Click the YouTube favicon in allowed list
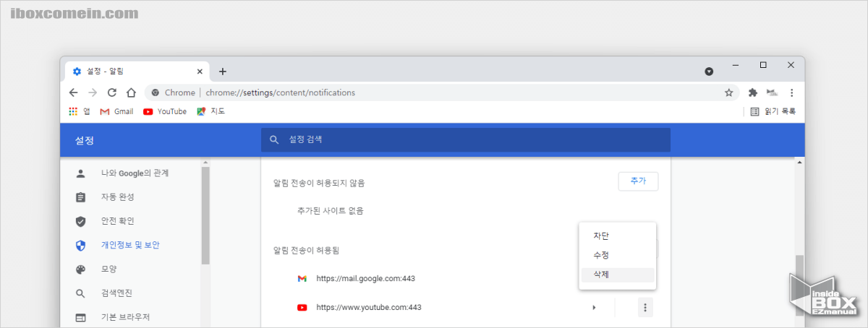The width and height of the screenshot is (868, 328). click(302, 307)
